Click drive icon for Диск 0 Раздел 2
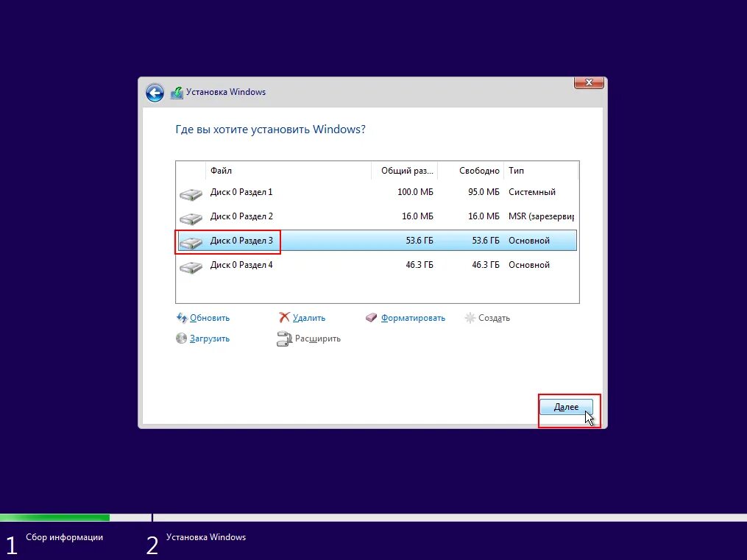 (x=191, y=219)
